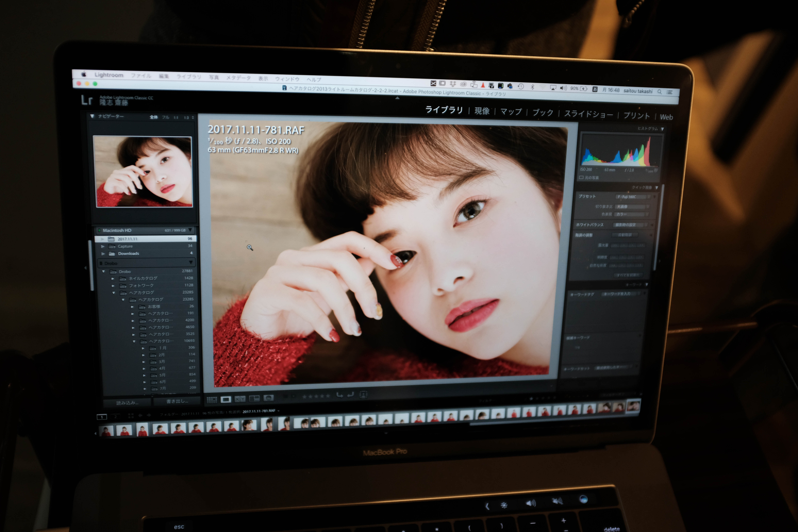Open AirPlay display menu icon

pyautogui.click(x=553, y=88)
